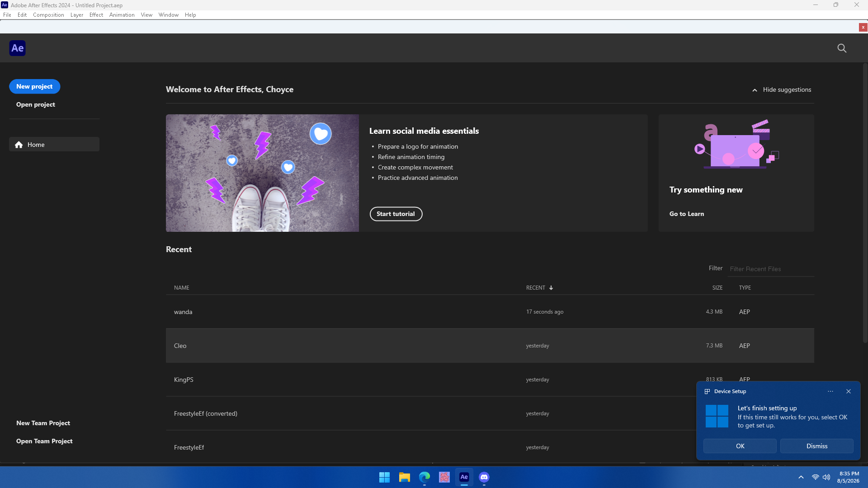This screenshot has width=868, height=488.
Task: Click the After Effects Ae logo icon
Action: 17,48
